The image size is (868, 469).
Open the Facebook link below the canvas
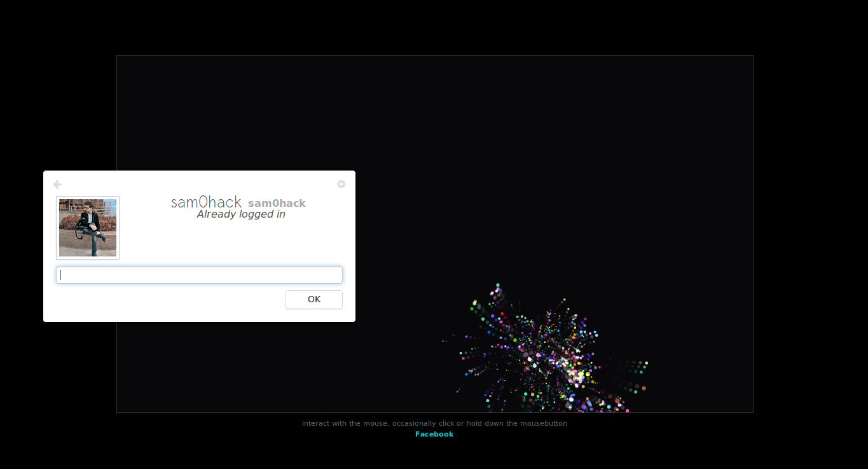click(434, 434)
